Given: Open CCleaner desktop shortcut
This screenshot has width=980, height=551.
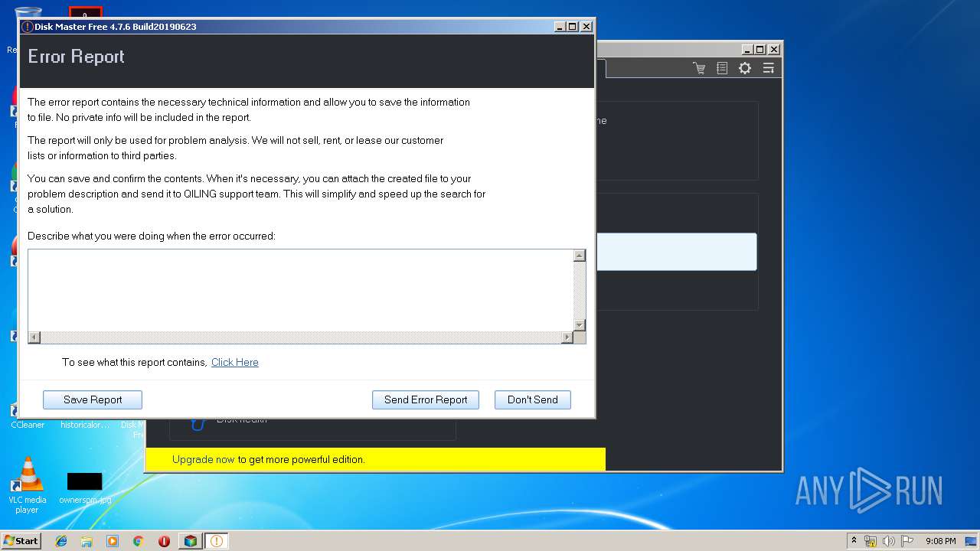Looking at the screenshot, I should (28, 416).
